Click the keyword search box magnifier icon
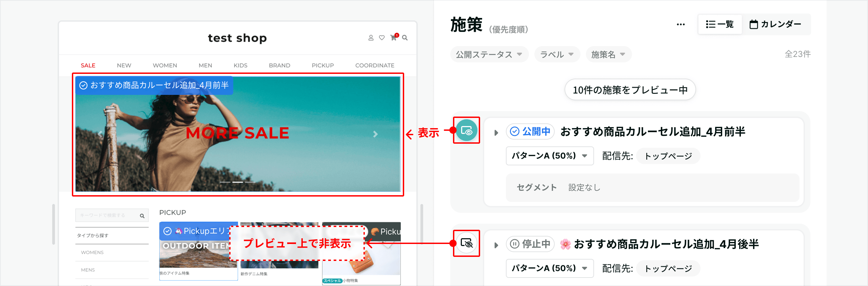This screenshot has height=286, width=868. point(142,216)
